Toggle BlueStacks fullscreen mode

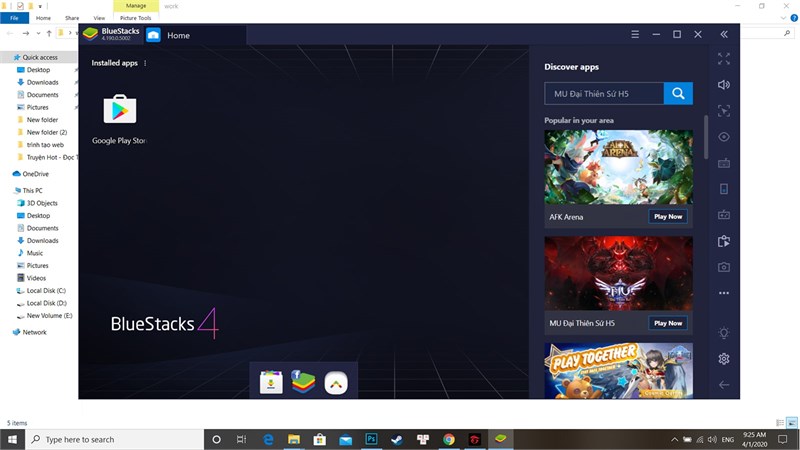[x=723, y=59]
